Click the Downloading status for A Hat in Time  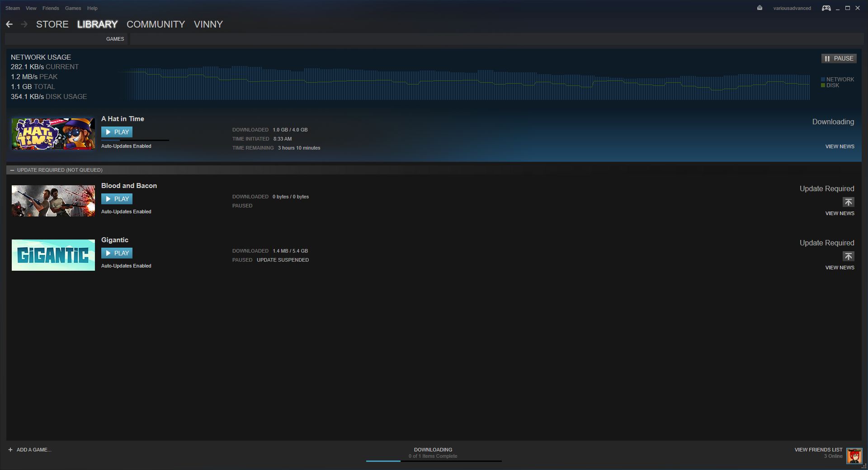click(833, 122)
